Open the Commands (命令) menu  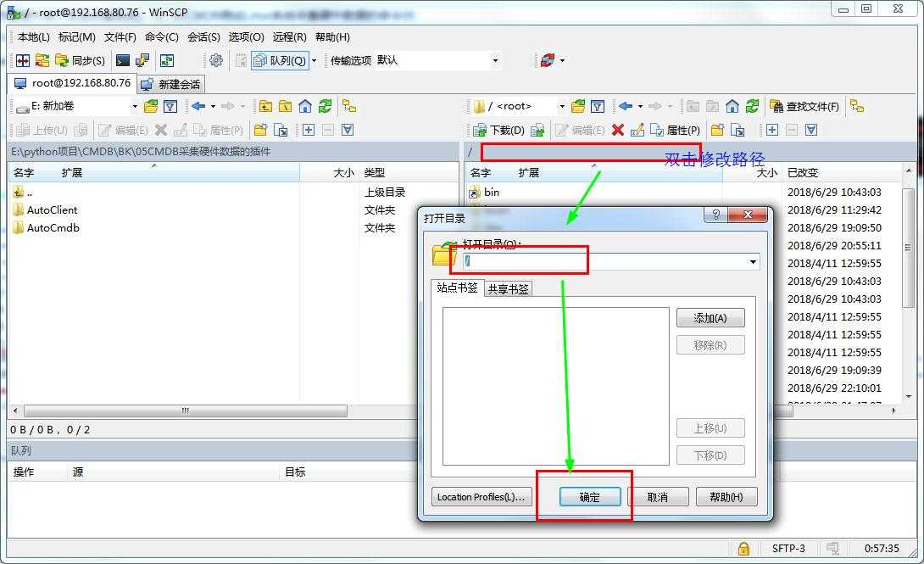point(161,37)
